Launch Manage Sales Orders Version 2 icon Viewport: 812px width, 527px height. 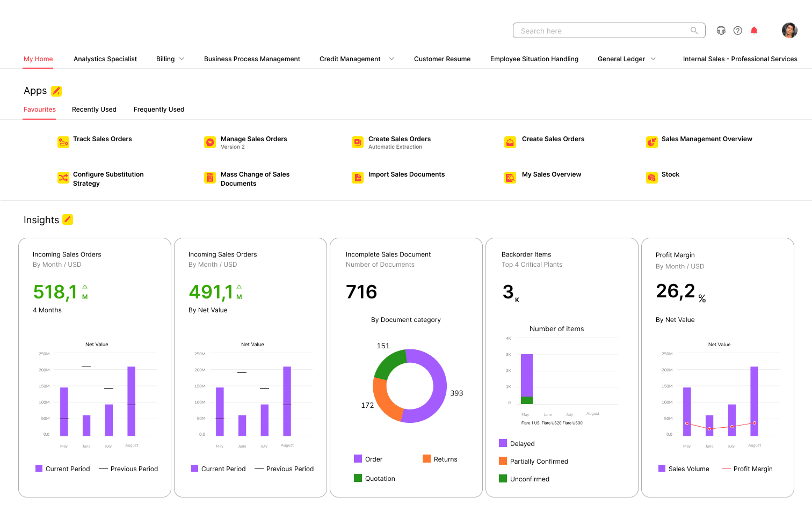pos(209,142)
